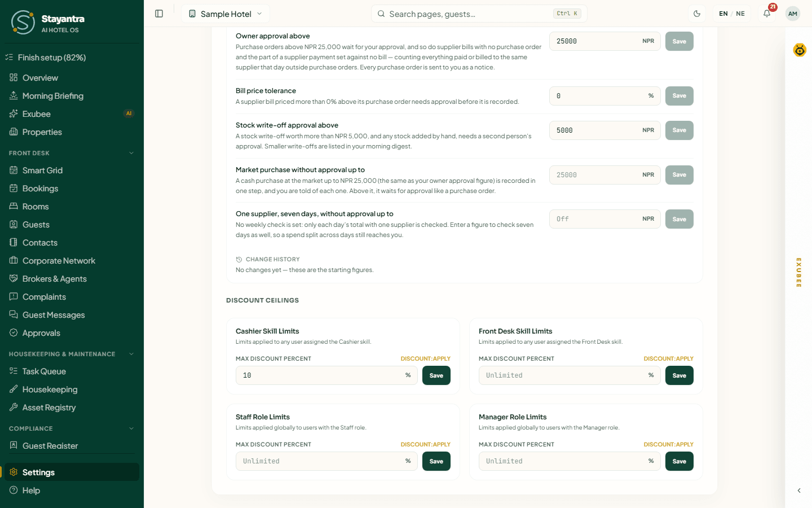Click Finish setup (82%) link
The height and width of the screenshot is (508, 812).
(72, 58)
